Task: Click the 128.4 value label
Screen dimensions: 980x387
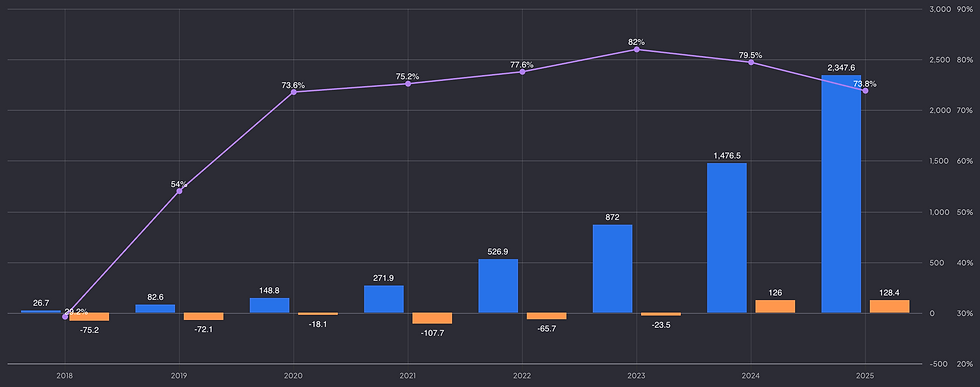Action: pyautogui.click(x=890, y=293)
